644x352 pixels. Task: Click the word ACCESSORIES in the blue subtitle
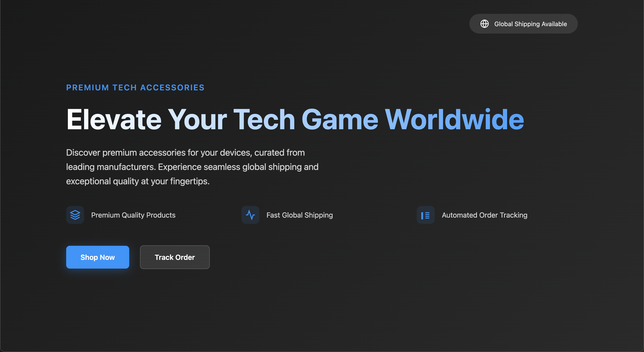tap(172, 87)
